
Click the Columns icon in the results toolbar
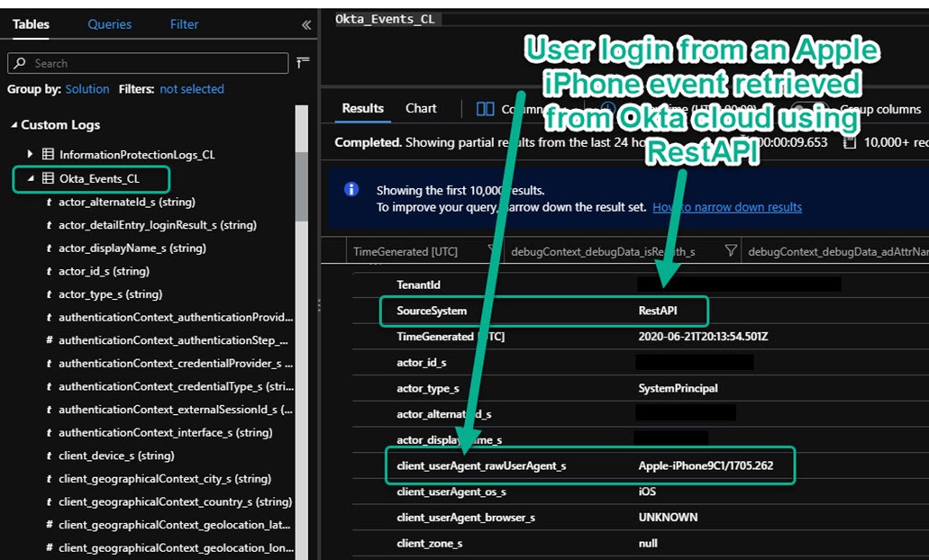485,109
